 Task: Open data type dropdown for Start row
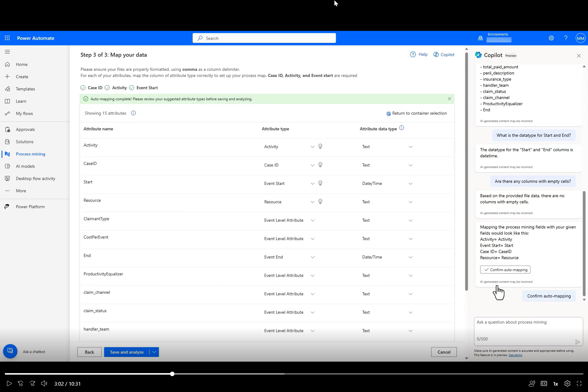(410, 184)
